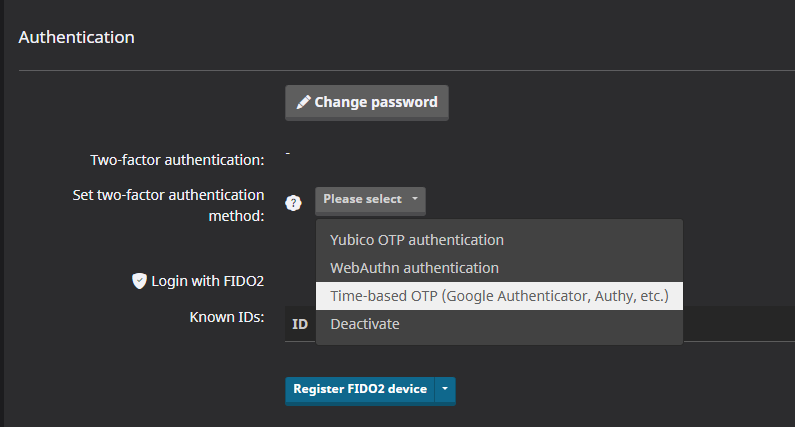Screen dimensions: 795x427
Task: Expand the arrow next to Register FIDO2 device
Action: 445,389
